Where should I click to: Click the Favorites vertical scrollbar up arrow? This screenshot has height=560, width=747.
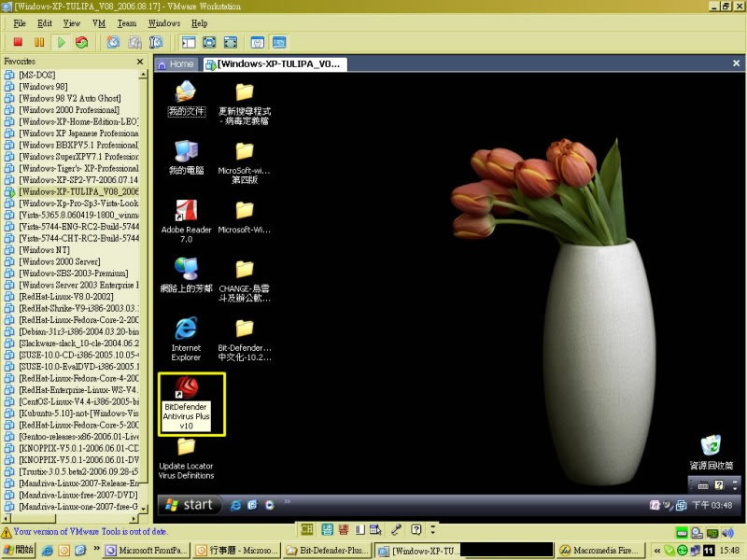[x=143, y=75]
